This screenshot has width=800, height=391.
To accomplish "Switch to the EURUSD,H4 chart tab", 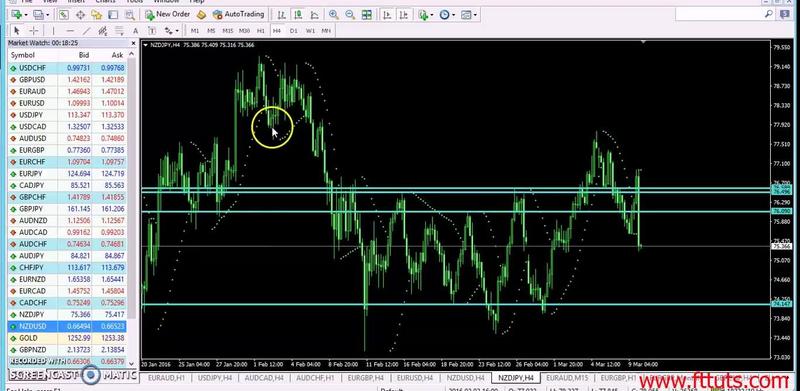I will [x=415, y=377].
